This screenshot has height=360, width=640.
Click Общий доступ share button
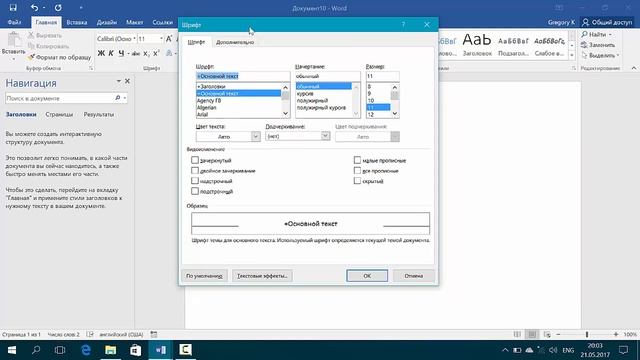click(607, 22)
